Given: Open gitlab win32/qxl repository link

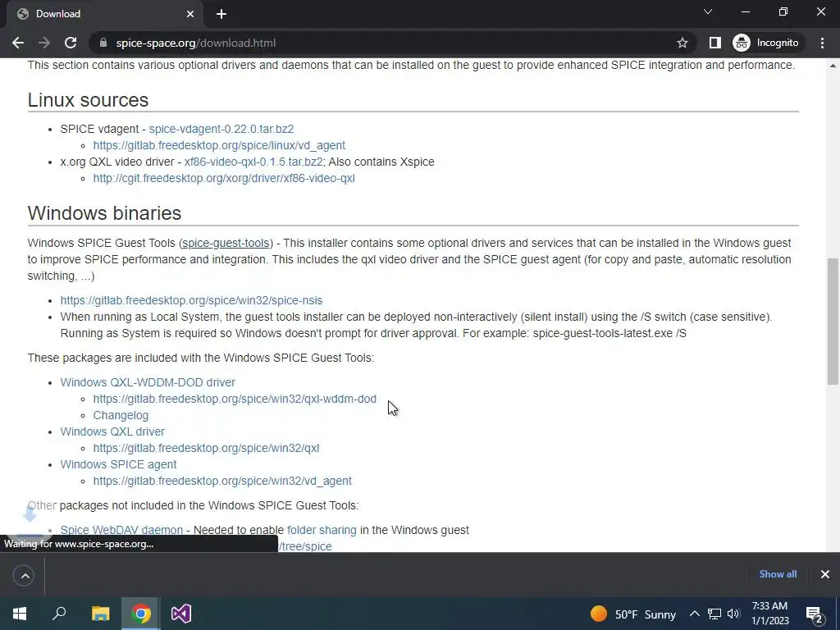Looking at the screenshot, I should click(x=206, y=449).
